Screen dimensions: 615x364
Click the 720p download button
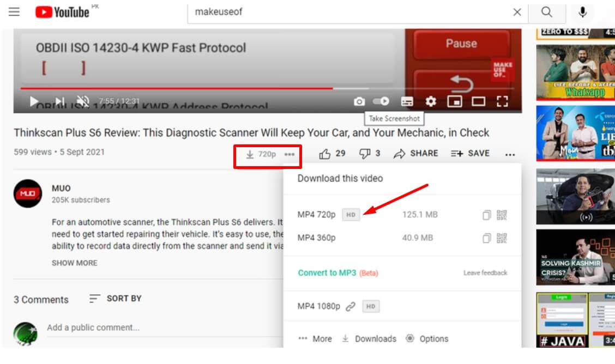click(x=261, y=154)
